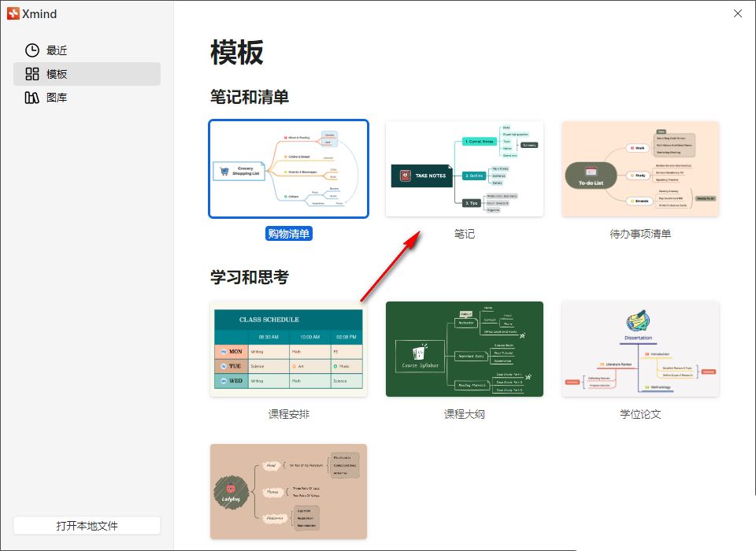This screenshot has height=551, width=756.
Task: Choose the 笔记 Take Notes template thumbnail
Action: pos(465,168)
